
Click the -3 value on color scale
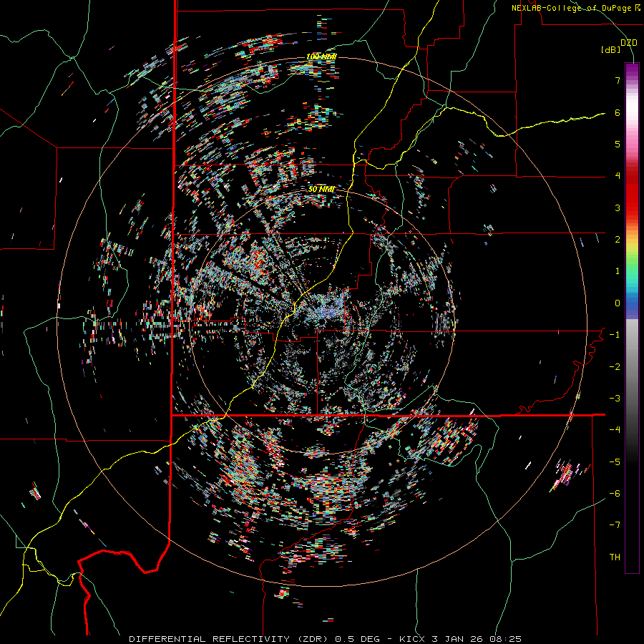click(x=615, y=399)
